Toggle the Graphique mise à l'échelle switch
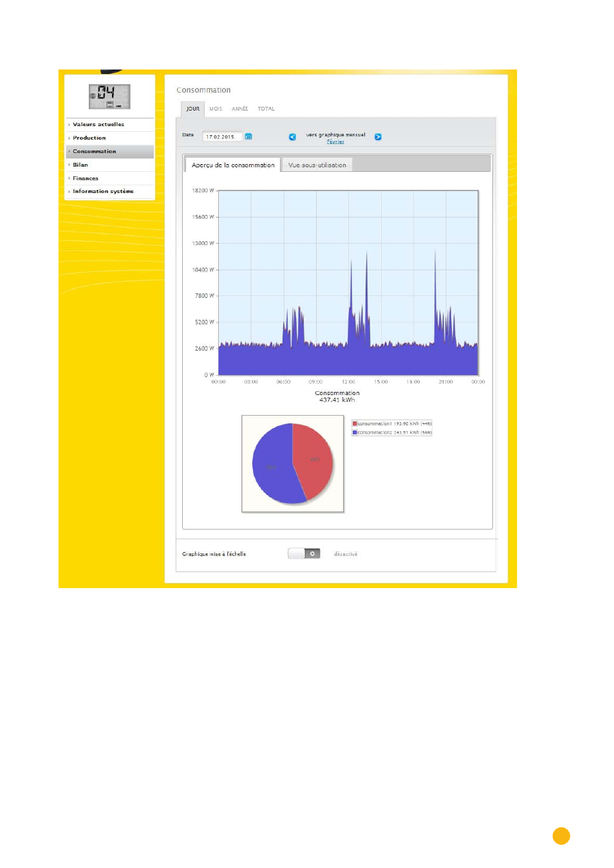 point(304,554)
